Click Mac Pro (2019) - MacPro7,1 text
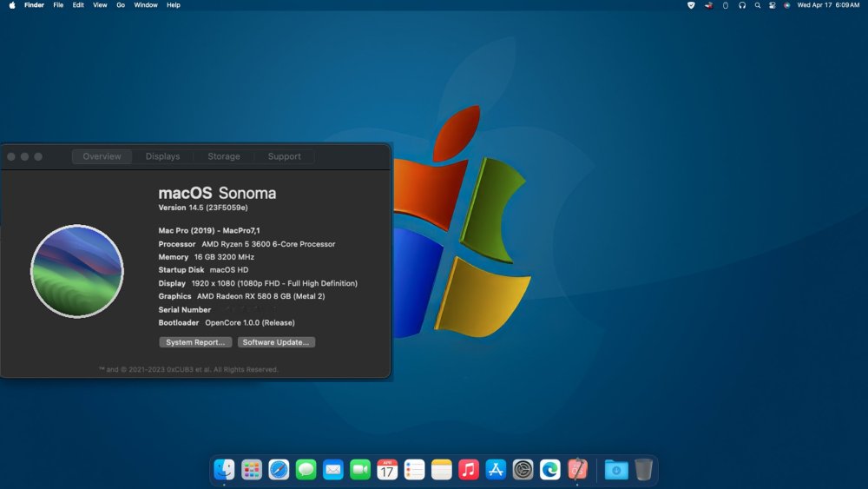 coord(209,230)
